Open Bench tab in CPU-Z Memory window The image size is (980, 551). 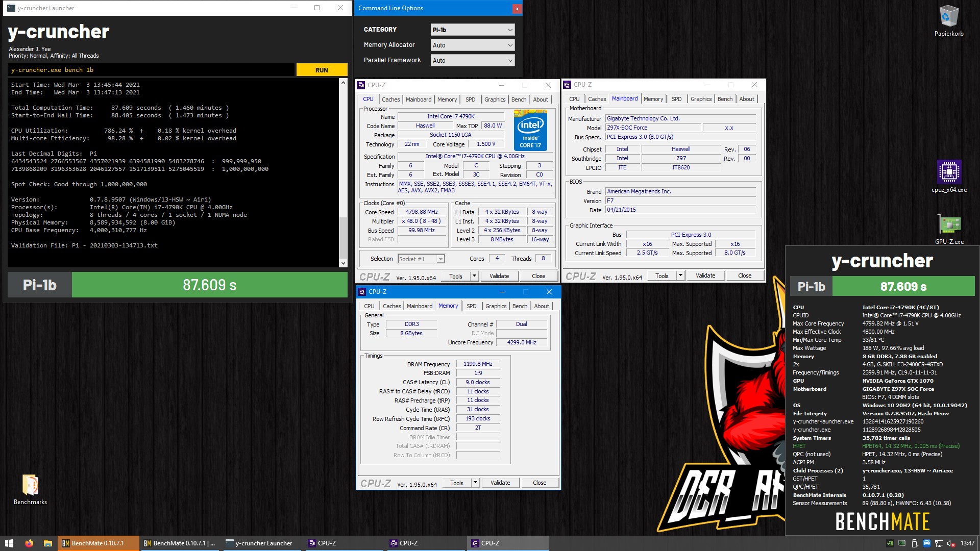pyautogui.click(x=520, y=306)
